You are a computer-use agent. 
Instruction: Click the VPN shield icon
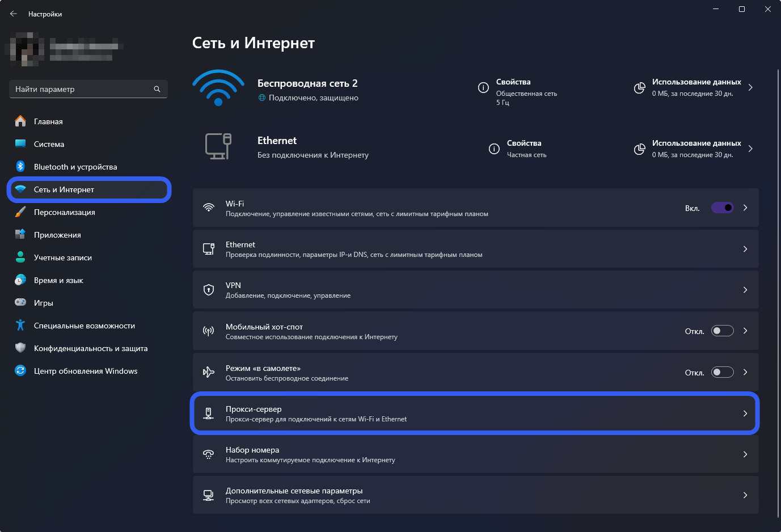[x=209, y=290]
